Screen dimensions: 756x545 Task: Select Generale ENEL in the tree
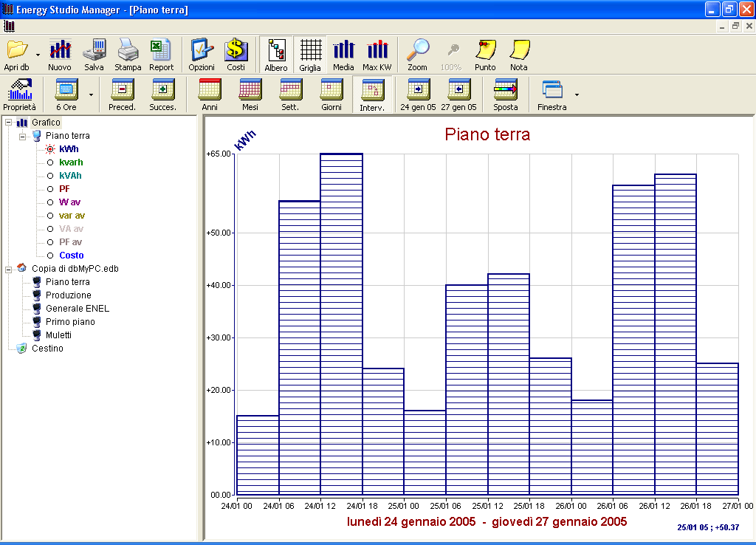tap(77, 309)
